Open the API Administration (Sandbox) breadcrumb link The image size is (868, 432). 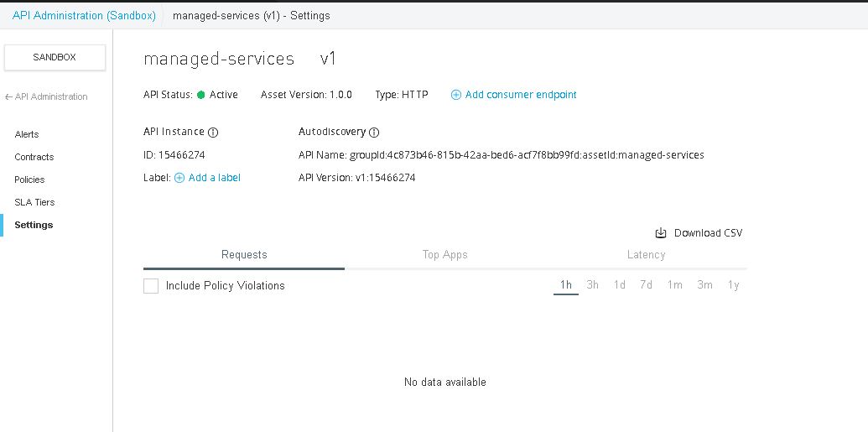(84, 16)
